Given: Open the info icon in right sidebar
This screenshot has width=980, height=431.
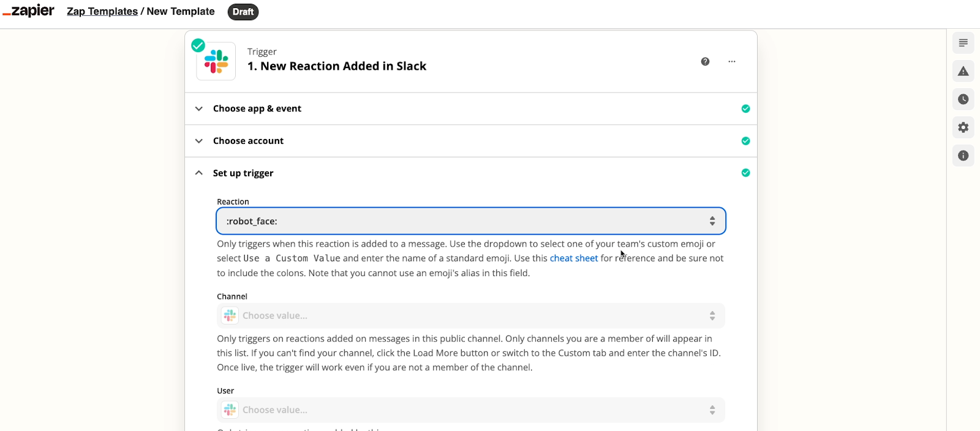Looking at the screenshot, I should [963, 156].
